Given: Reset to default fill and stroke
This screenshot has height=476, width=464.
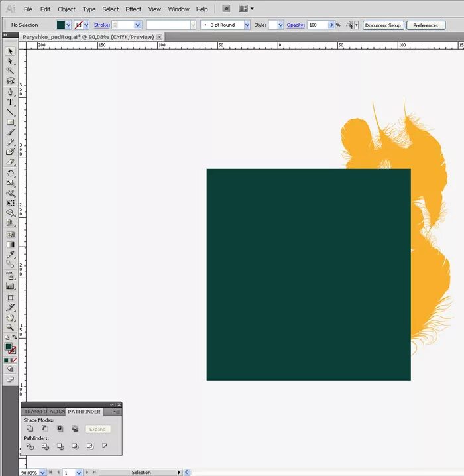Looking at the screenshot, I should pyautogui.click(x=7, y=337).
